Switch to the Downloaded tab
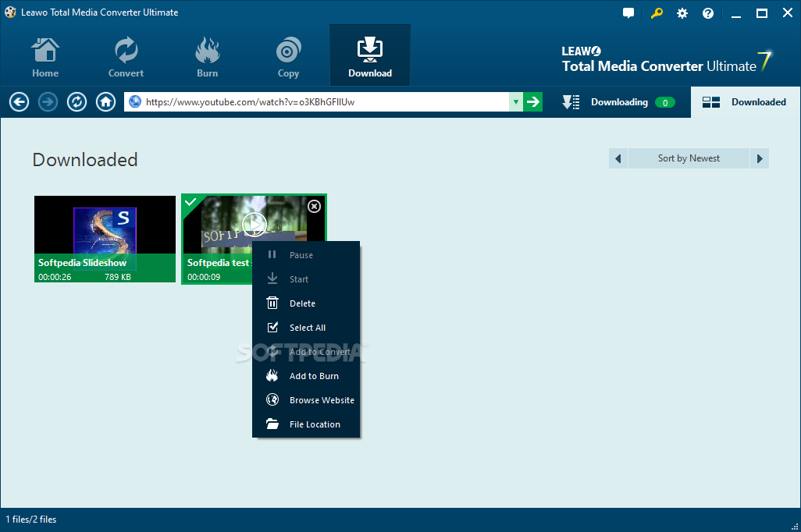The width and height of the screenshot is (801, 532). pyautogui.click(x=746, y=102)
